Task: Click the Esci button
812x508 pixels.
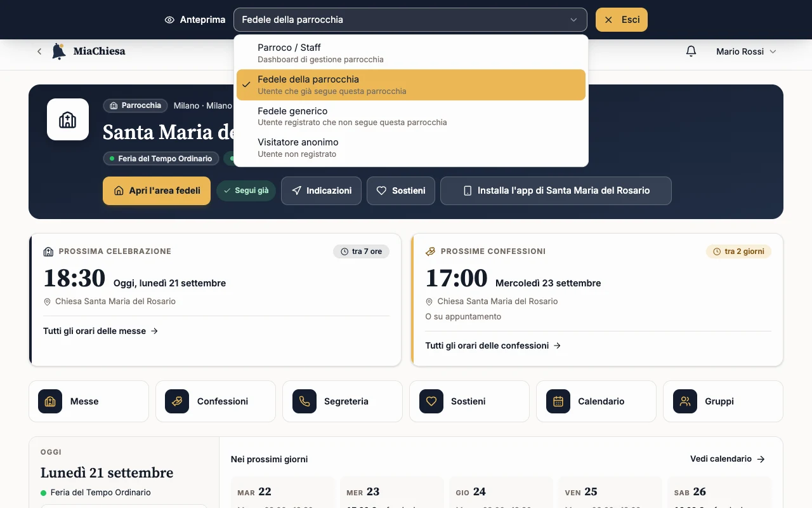Action: pos(622,20)
